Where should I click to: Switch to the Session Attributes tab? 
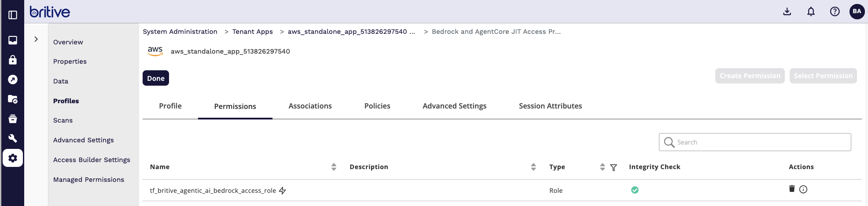click(550, 106)
